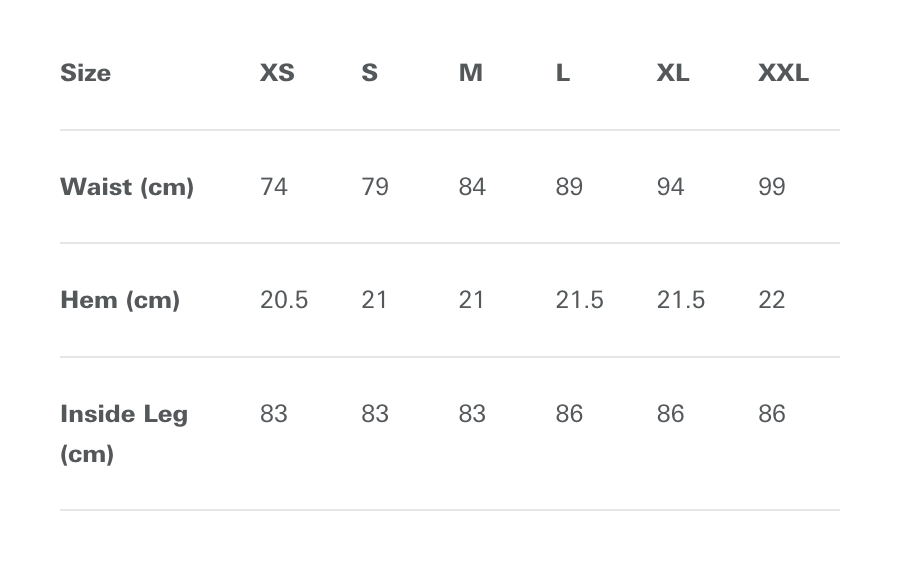The width and height of the screenshot is (912, 578).
Task: Click the Inside Leg (cm) row label
Action: point(124,434)
